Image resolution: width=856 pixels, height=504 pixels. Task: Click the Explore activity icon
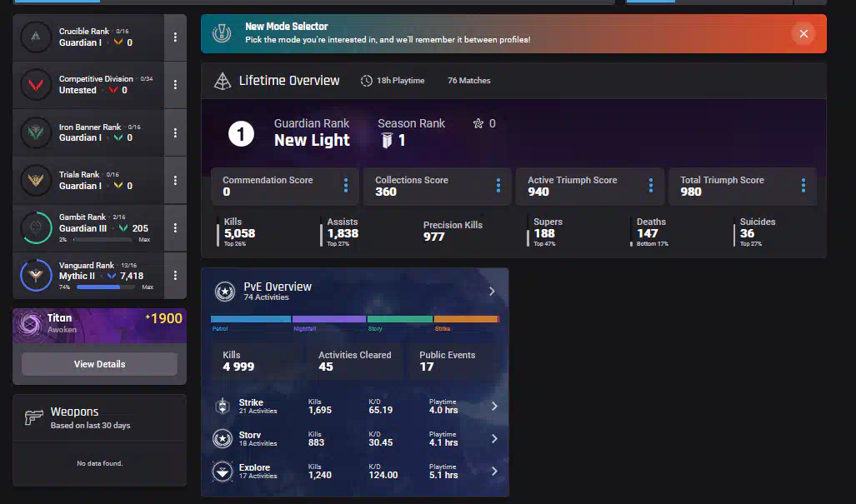pos(223,472)
